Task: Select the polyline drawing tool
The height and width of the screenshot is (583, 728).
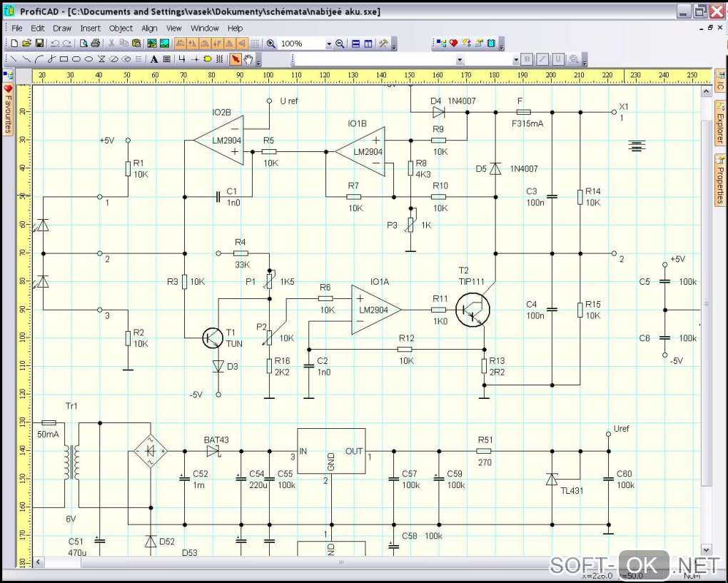Action: click(x=26, y=59)
